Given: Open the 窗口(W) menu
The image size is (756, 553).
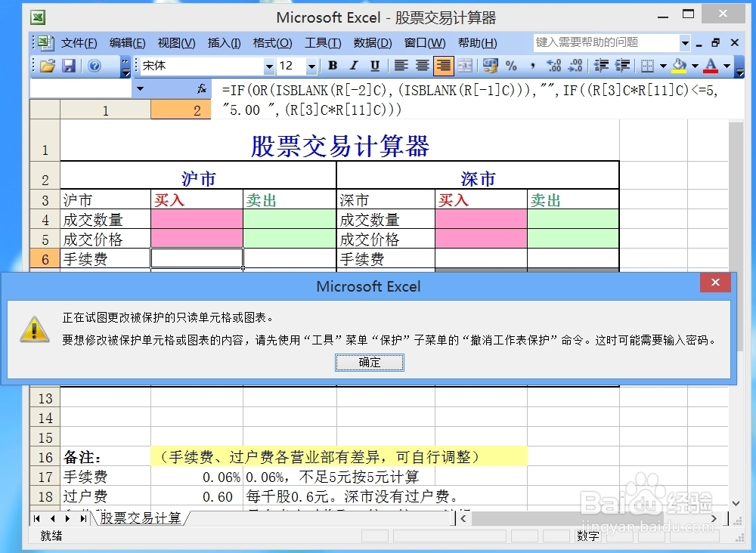Looking at the screenshot, I should point(425,43).
